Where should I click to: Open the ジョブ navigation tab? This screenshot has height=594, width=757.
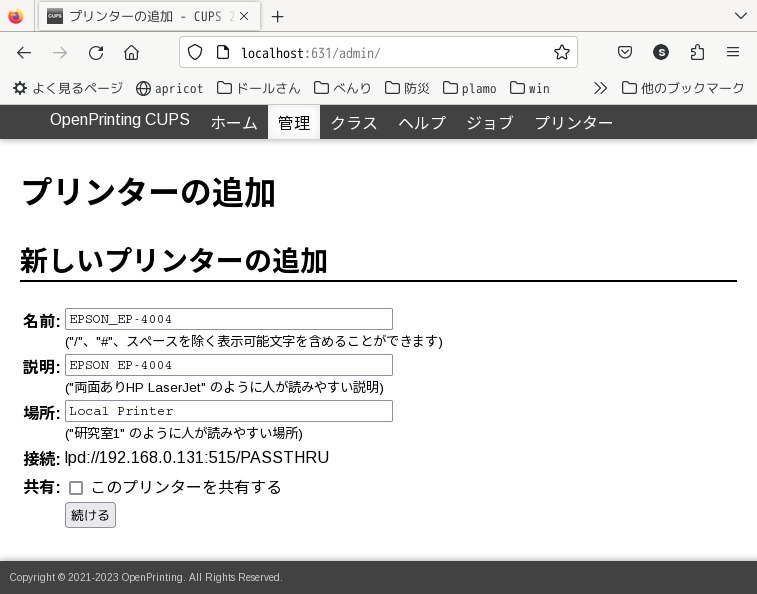tap(489, 123)
